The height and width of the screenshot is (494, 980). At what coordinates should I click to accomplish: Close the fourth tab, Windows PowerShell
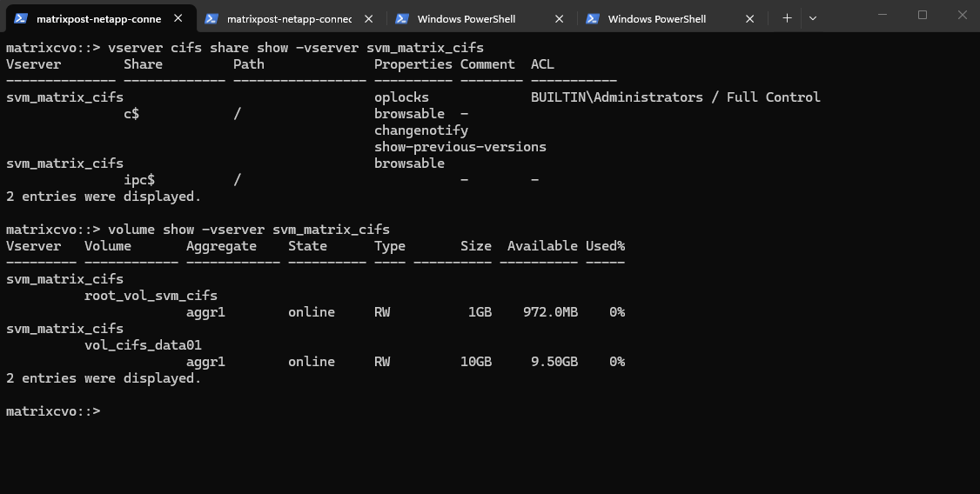(x=750, y=18)
